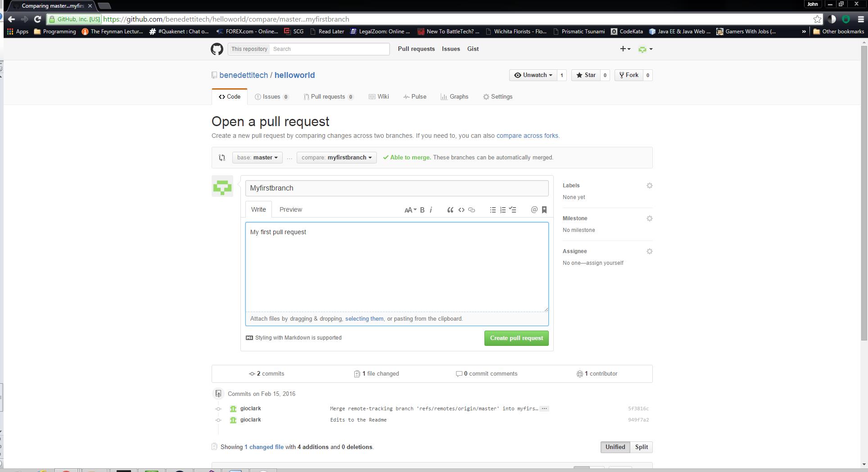Open saved replies with the bookmark icon
This screenshot has height=472, width=868.
[x=544, y=210]
